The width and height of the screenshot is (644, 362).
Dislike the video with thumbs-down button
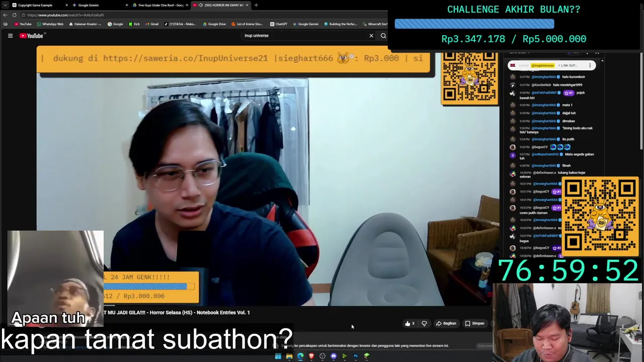point(424,323)
